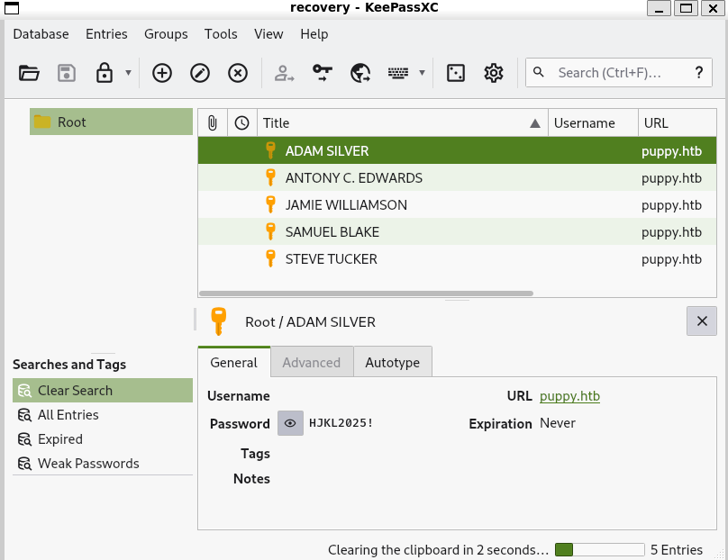Toggle password visibility eye button
Viewport: 728px width, 560px height.
(x=291, y=423)
